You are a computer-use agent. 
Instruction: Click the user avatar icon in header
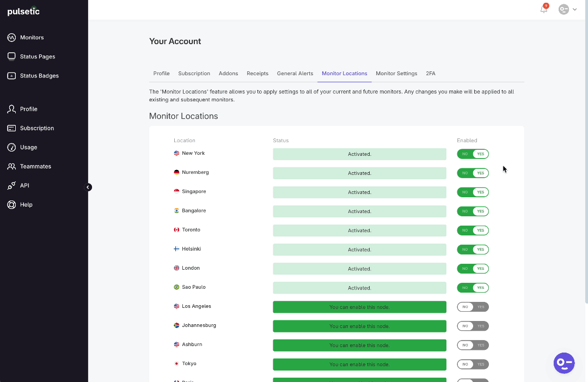pyautogui.click(x=563, y=9)
